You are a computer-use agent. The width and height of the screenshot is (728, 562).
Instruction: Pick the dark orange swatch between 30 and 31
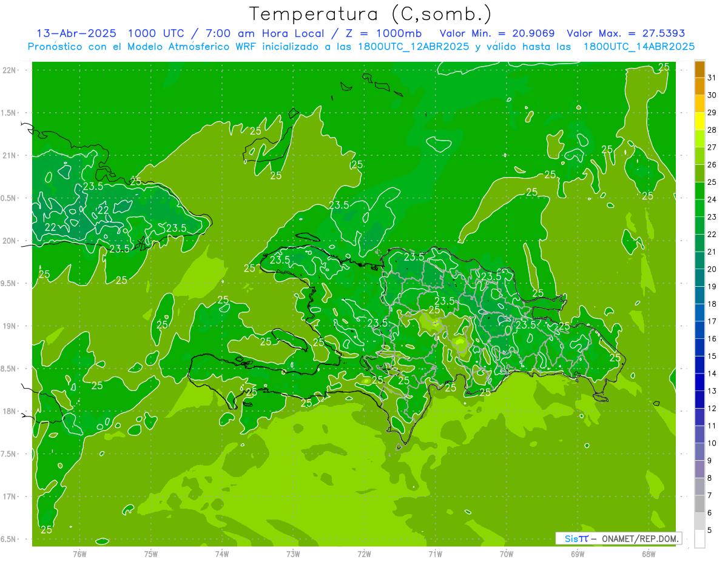pos(699,87)
